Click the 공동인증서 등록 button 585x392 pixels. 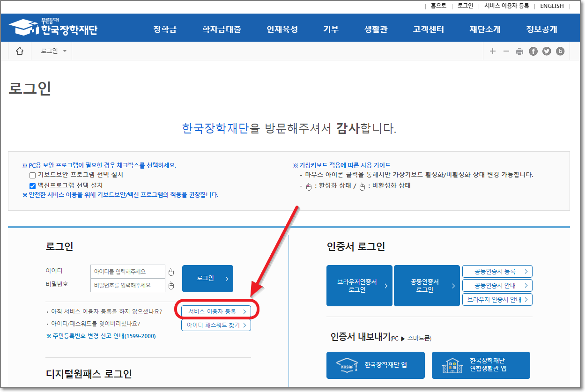point(497,271)
